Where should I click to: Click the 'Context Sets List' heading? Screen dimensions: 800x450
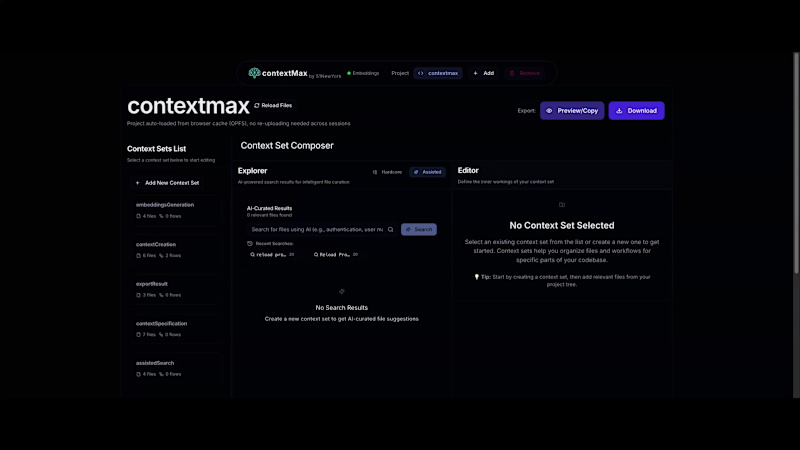(157, 149)
